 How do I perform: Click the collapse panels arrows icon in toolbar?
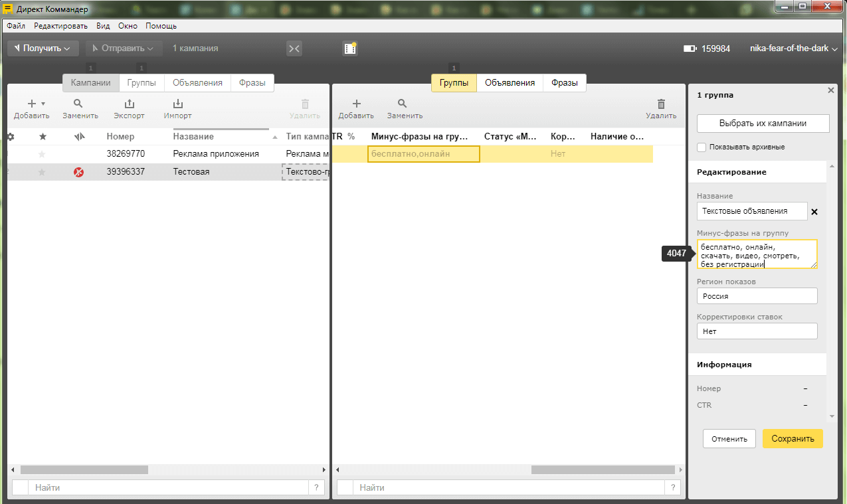coord(294,48)
